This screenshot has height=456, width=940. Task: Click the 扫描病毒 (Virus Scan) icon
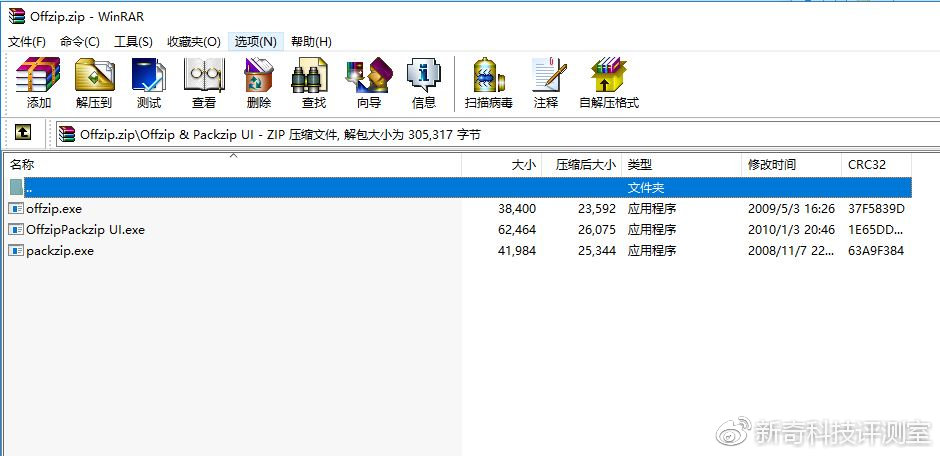(489, 75)
